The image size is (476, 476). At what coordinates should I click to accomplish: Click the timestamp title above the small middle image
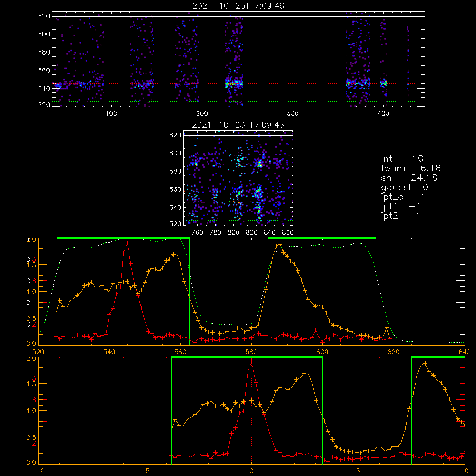coord(238,125)
